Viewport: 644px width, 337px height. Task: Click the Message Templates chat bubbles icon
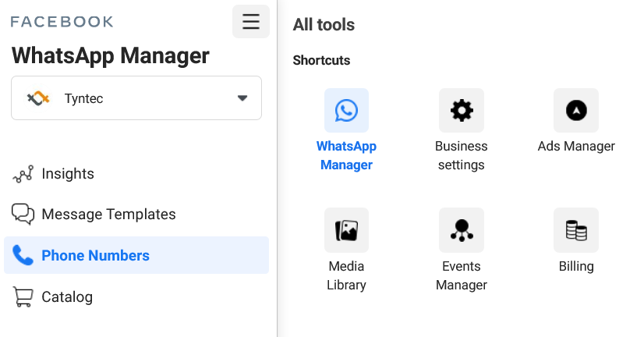pos(23,214)
